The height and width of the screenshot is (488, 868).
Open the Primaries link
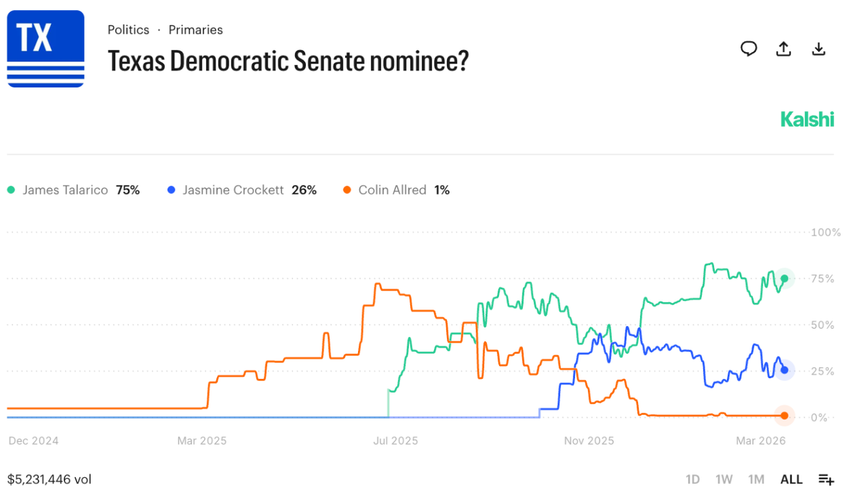195,30
